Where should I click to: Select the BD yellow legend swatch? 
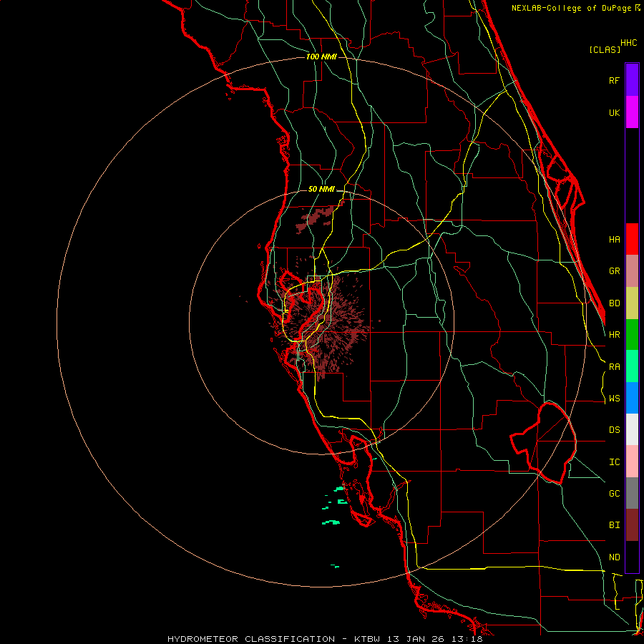[632, 303]
